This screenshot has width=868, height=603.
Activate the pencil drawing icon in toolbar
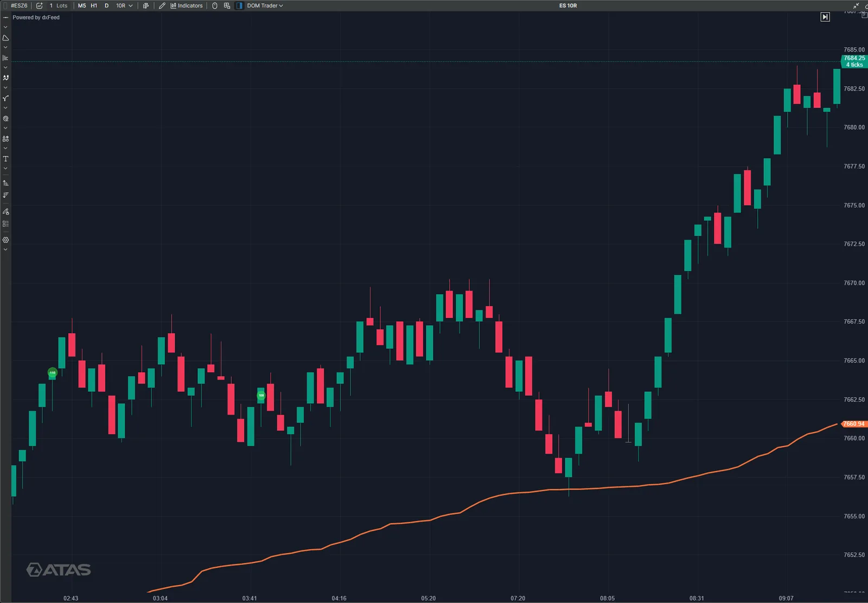click(162, 5)
